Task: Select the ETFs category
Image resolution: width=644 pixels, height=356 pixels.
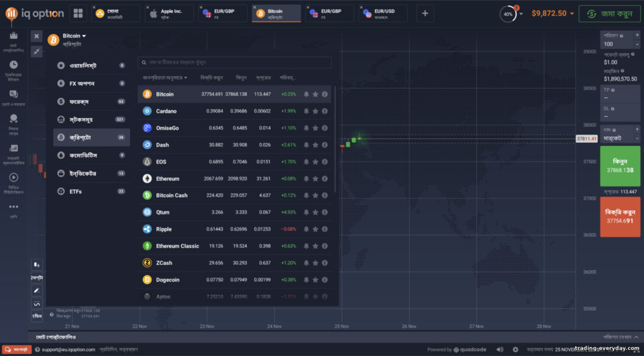Action: point(92,191)
